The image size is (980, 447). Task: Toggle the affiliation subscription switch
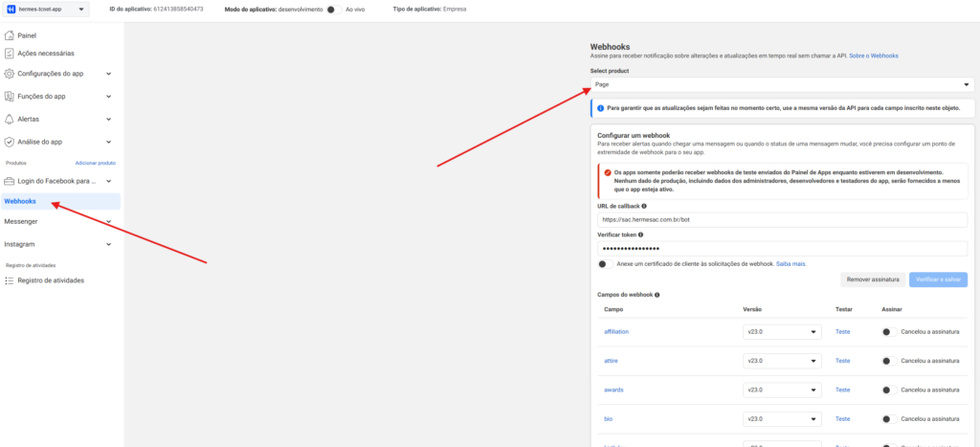tap(889, 332)
